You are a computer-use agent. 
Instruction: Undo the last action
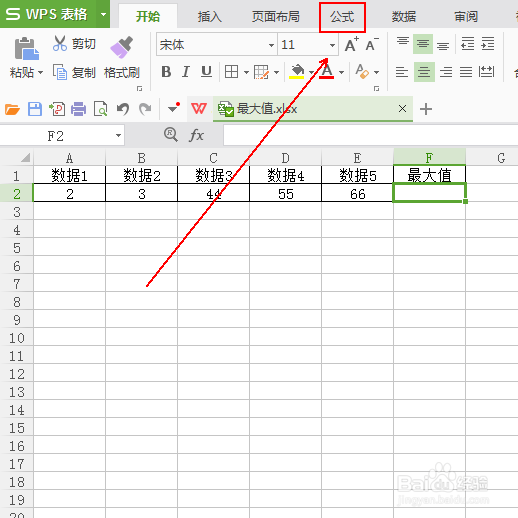[x=123, y=109]
